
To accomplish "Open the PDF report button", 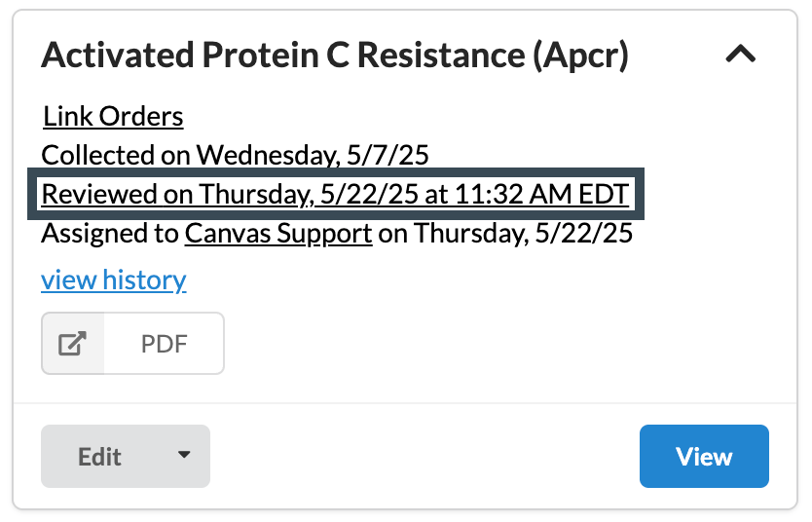I will click(x=164, y=344).
